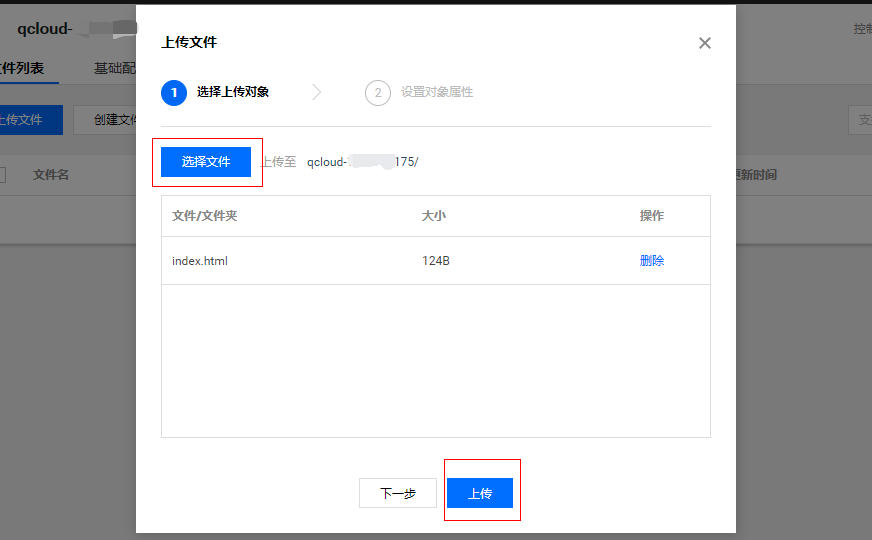Screen dimensions: 872x540
Task: Toggle select-all checkbox beside 文件名
Action: click(x=2, y=175)
